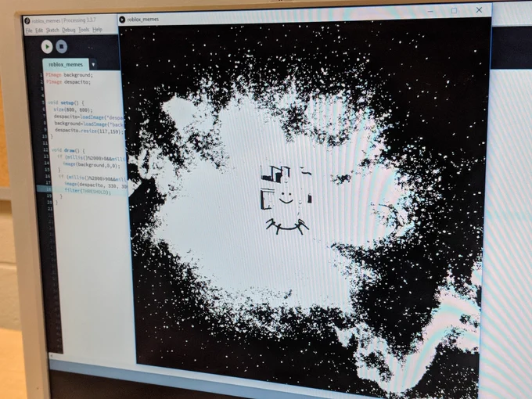Screen dimensions: 532x399
Task: Click the 'void draw() {' line
Action: click(68, 150)
